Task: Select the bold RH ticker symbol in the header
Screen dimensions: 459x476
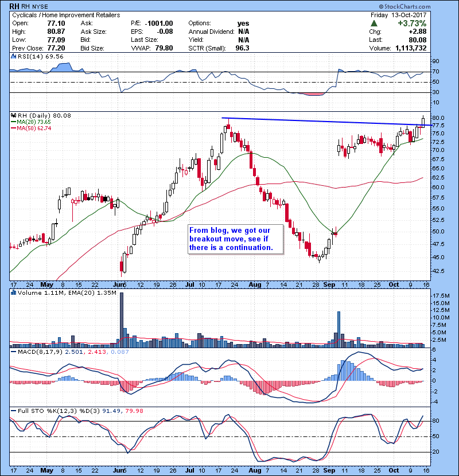Action: (x=14, y=6)
